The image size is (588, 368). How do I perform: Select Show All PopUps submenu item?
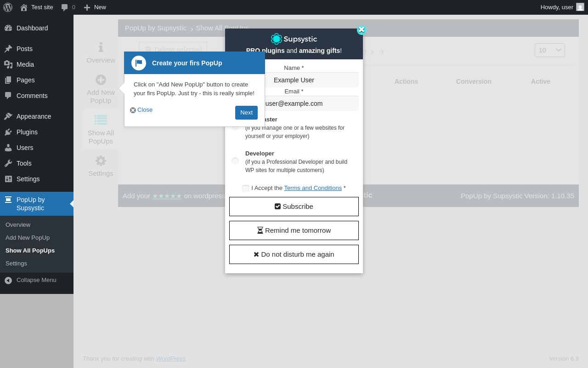click(30, 251)
